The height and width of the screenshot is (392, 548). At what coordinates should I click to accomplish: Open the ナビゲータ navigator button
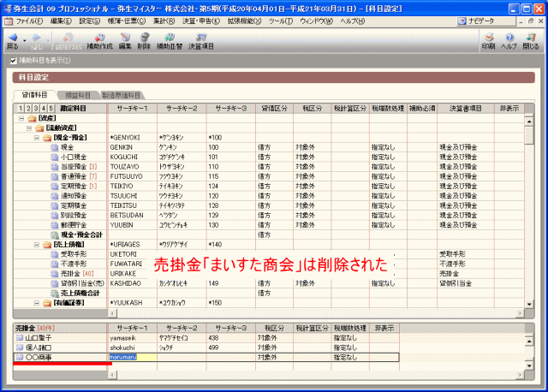coord(485,21)
